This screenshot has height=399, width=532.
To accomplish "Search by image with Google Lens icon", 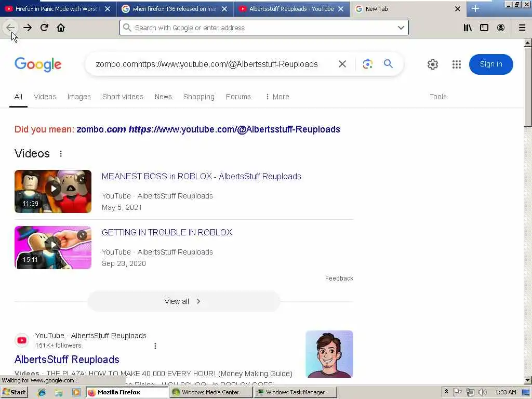I will 367,64.
